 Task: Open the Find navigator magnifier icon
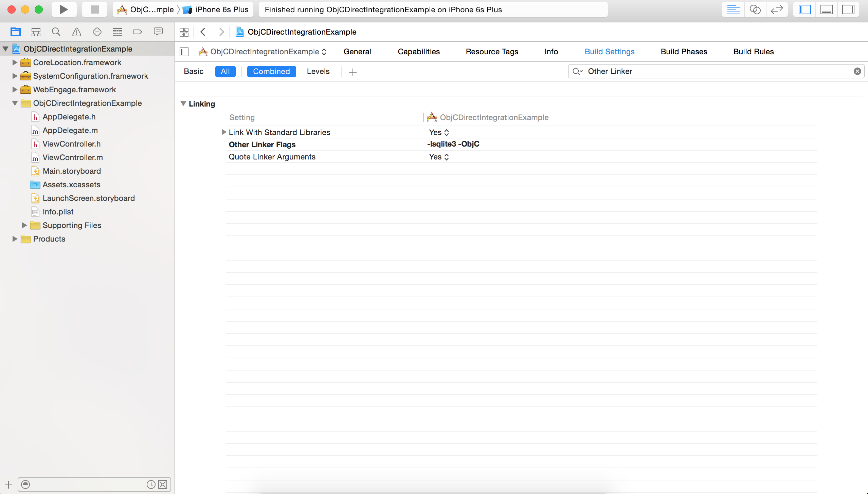[x=56, y=32]
